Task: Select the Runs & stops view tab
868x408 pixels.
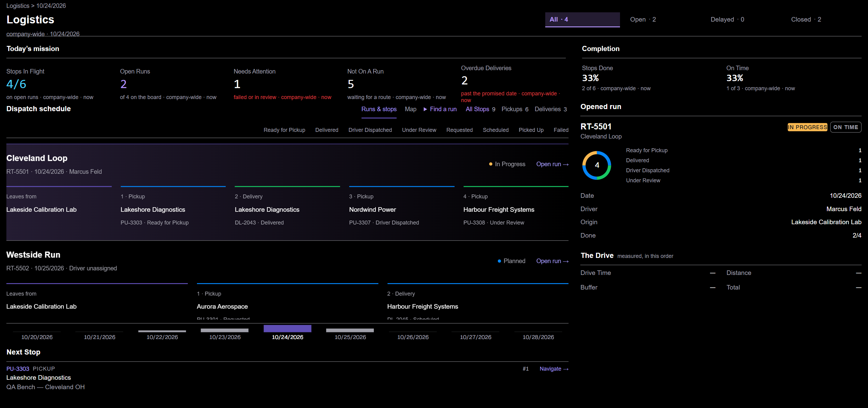Action: (x=379, y=109)
